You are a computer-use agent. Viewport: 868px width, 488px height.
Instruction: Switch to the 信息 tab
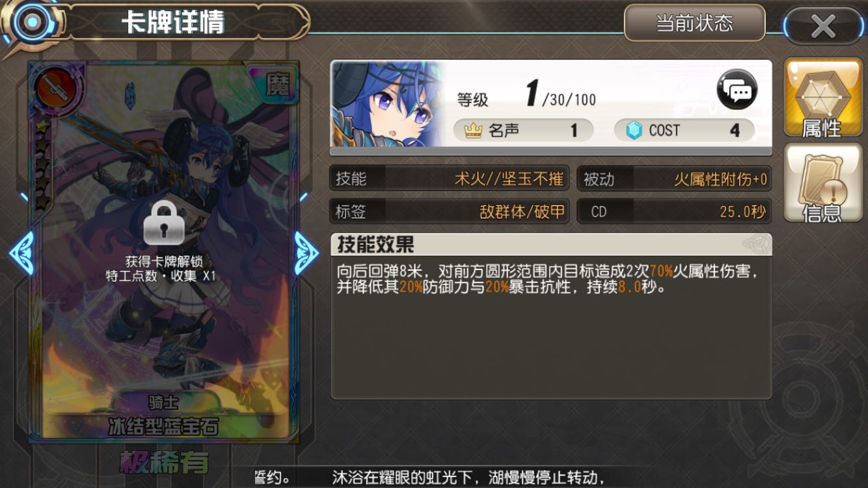(x=822, y=183)
